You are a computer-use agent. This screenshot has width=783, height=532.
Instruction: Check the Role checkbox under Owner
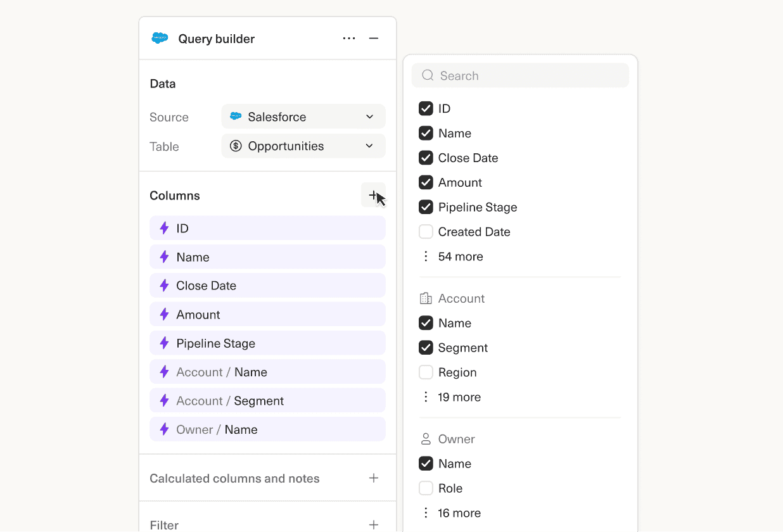[426, 488]
